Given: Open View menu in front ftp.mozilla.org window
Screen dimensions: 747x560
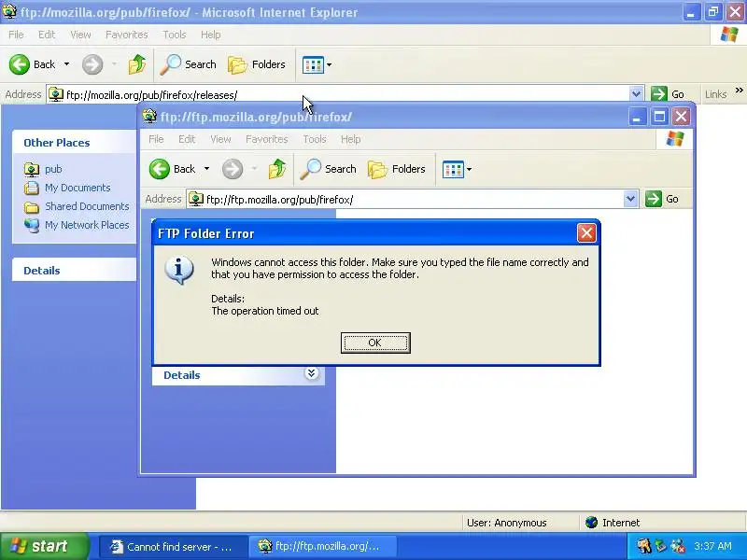Looking at the screenshot, I should (220, 139).
